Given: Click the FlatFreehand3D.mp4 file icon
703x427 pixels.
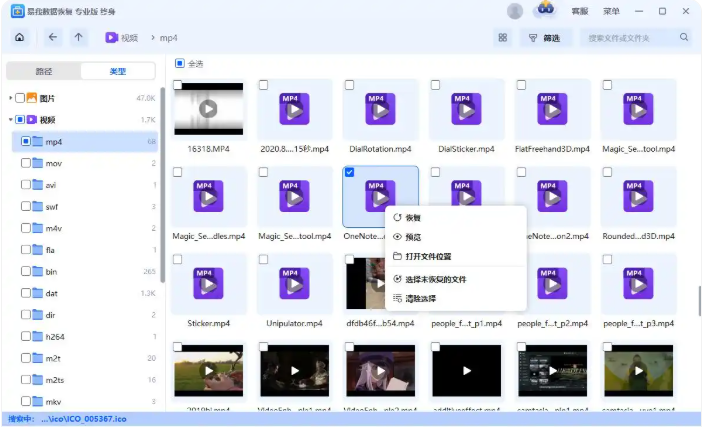Looking at the screenshot, I should (x=552, y=109).
